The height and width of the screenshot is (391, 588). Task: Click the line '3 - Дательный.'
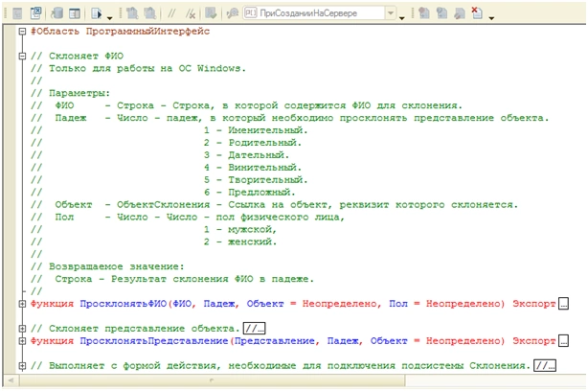(246, 155)
